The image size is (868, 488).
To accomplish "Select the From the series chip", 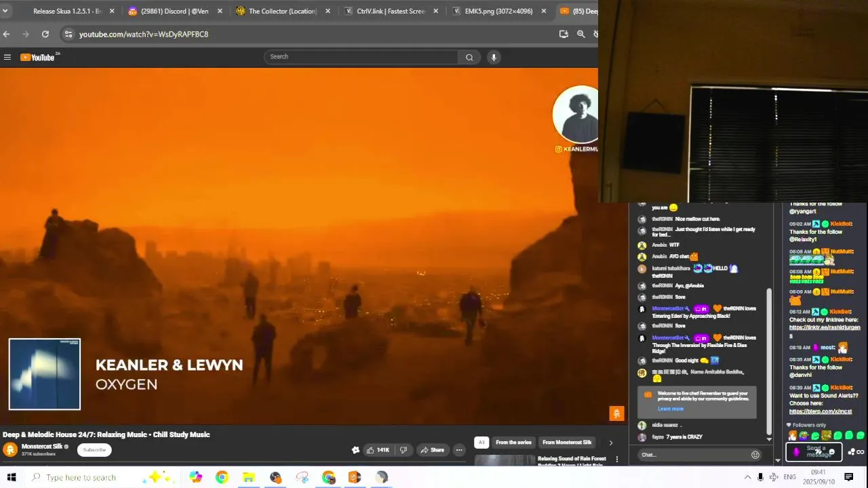I will [x=513, y=443].
